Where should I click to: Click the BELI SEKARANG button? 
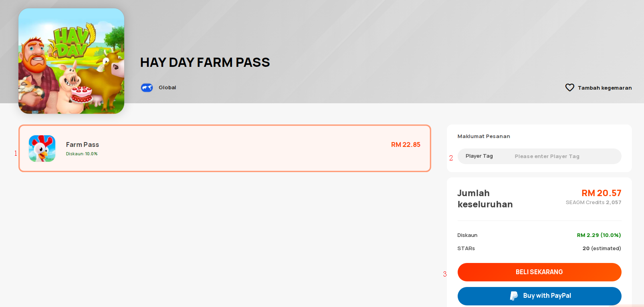click(539, 272)
